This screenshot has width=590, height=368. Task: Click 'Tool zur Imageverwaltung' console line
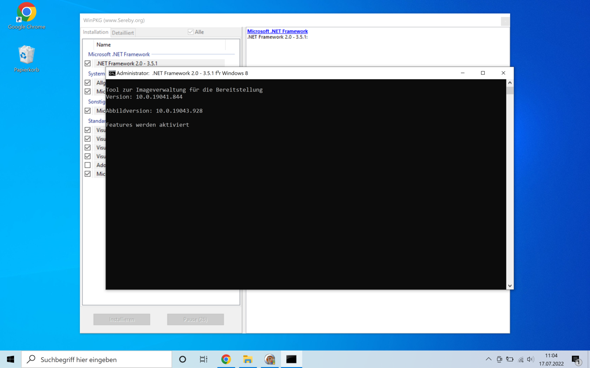click(184, 90)
